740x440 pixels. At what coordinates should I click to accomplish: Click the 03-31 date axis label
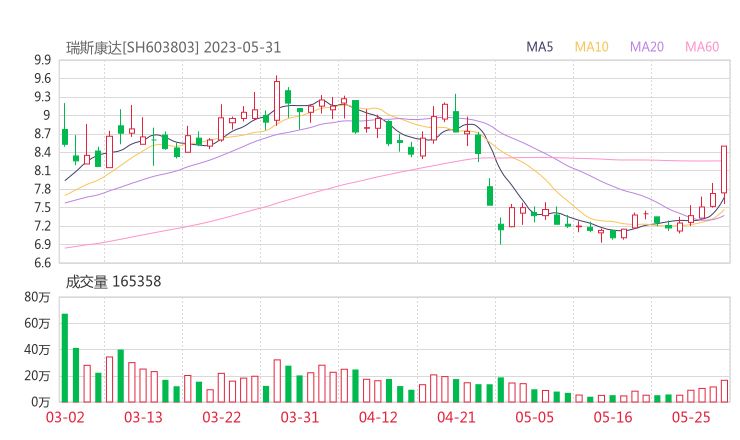[300, 417]
